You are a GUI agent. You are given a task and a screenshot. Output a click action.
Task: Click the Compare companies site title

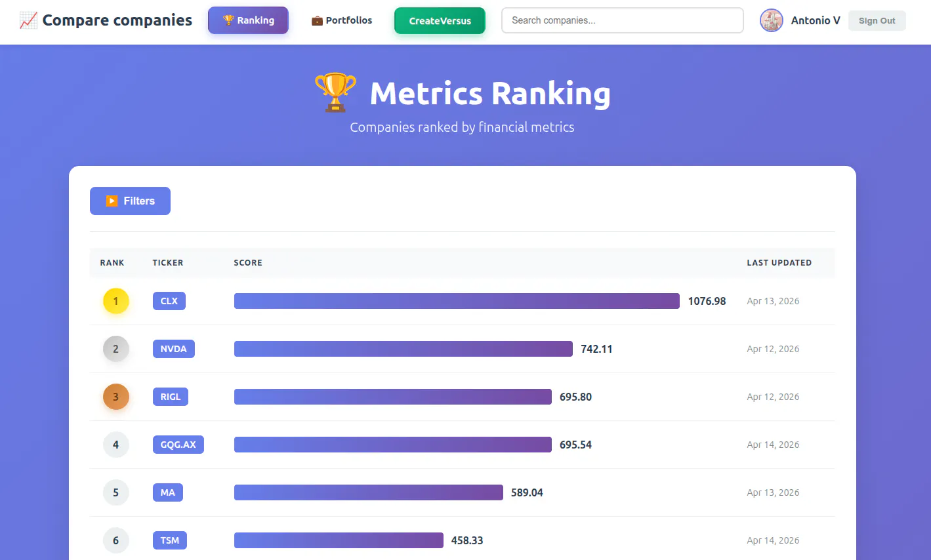pos(117,20)
